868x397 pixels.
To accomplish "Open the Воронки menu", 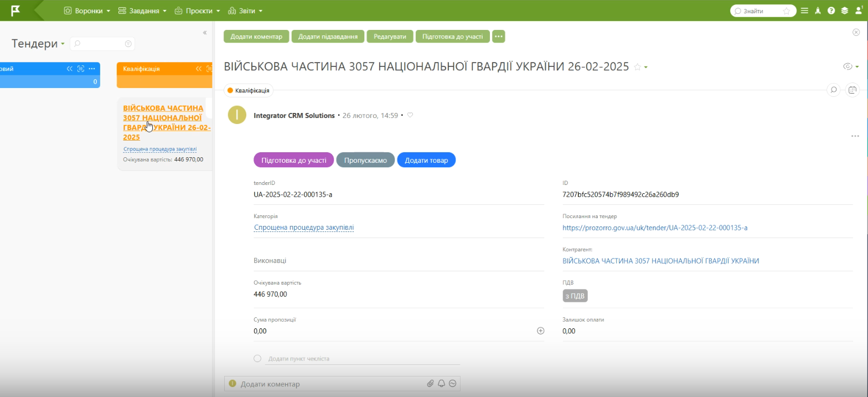I will pos(87,11).
